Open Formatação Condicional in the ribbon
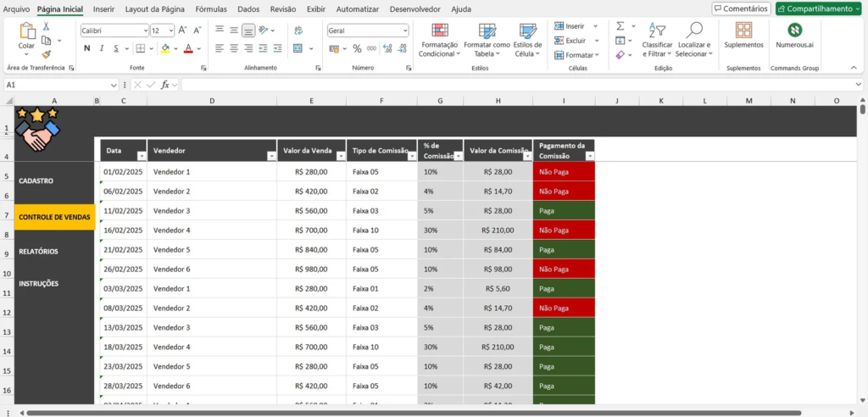868x417 pixels. click(x=439, y=40)
